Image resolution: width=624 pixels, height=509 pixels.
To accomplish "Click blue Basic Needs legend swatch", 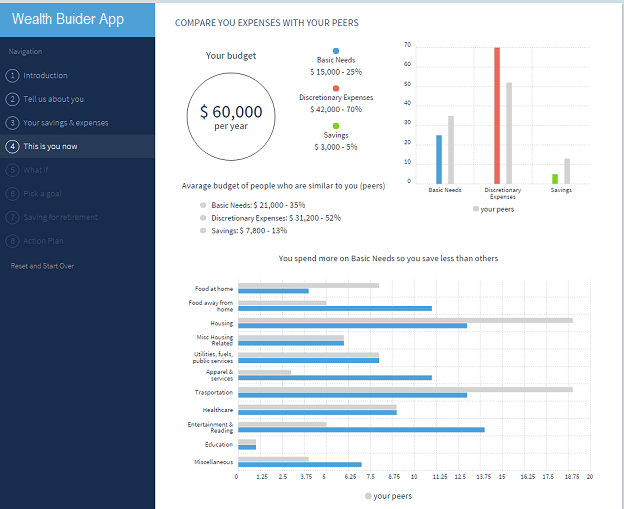I will [x=336, y=51].
